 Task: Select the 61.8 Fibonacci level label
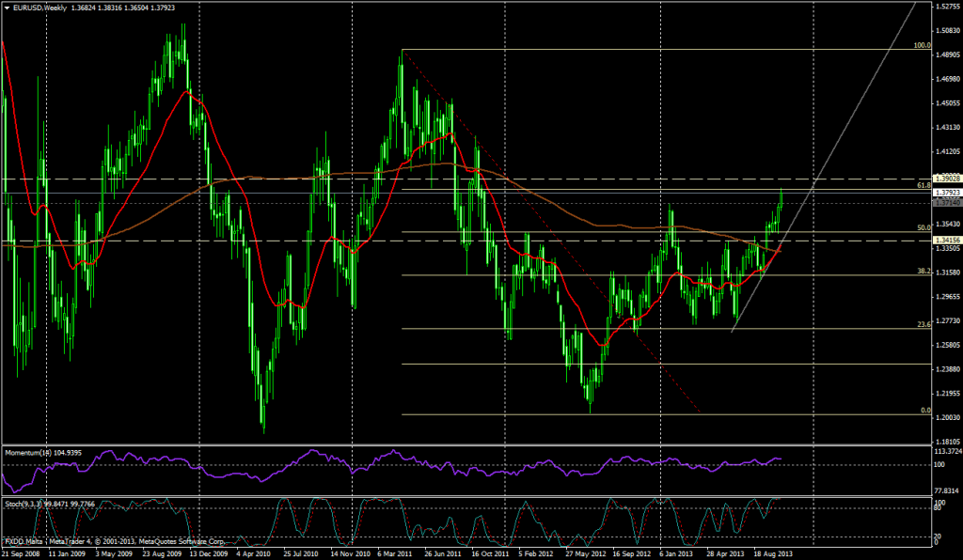pyautogui.click(x=923, y=186)
